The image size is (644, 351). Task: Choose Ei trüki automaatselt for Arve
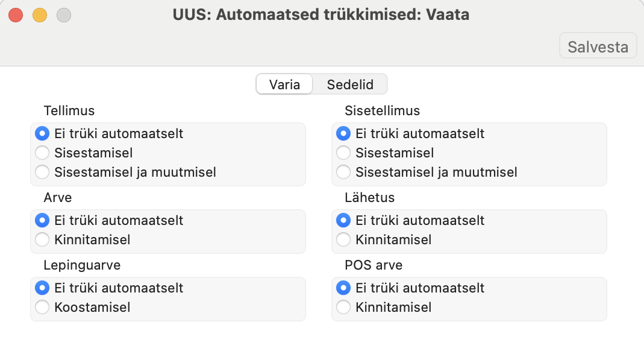pos(42,220)
